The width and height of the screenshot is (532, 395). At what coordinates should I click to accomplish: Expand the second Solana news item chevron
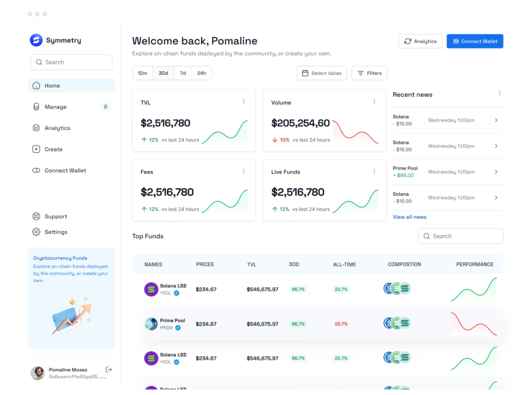496,146
